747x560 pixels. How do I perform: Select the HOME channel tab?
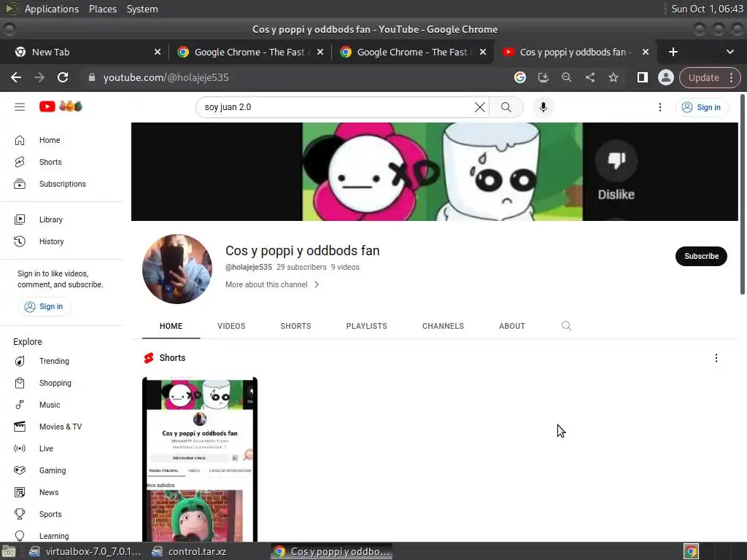click(x=171, y=326)
